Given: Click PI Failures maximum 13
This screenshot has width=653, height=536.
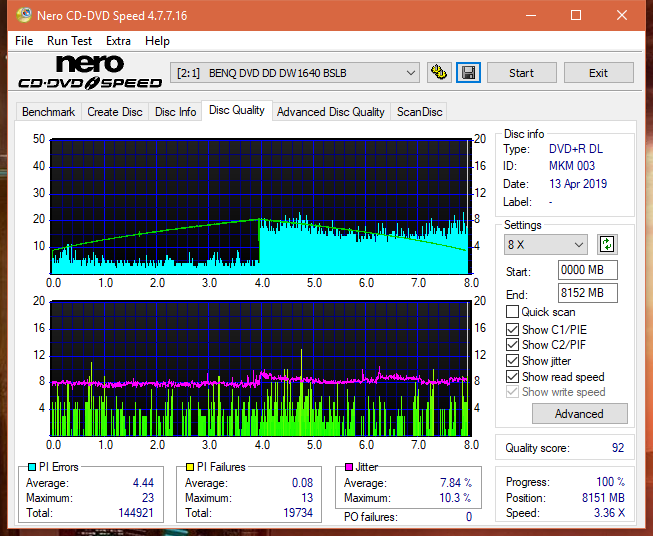Looking at the screenshot, I should coord(307,498).
